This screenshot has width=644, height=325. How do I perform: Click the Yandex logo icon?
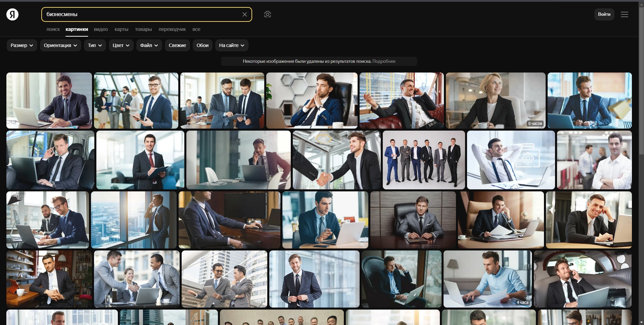(x=12, y=14)
